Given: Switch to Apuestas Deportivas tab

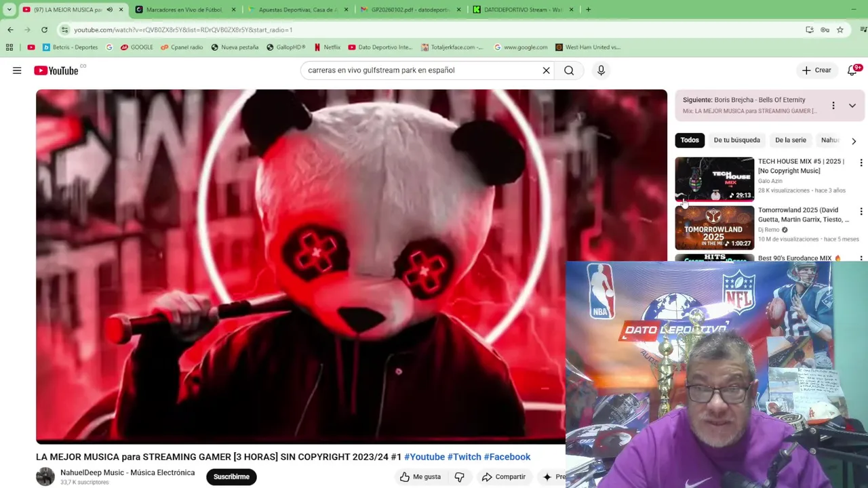Looking at the screenshot, I should 298,9.
